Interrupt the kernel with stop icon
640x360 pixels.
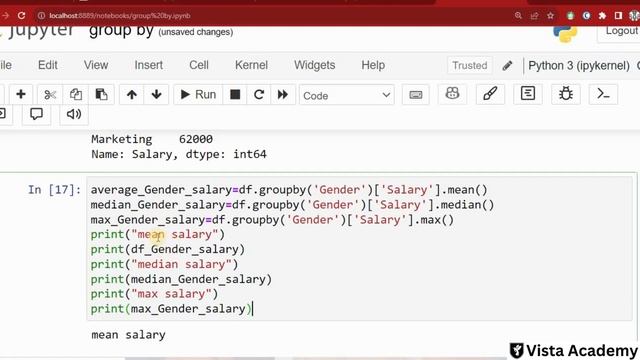tap(235, 95)
